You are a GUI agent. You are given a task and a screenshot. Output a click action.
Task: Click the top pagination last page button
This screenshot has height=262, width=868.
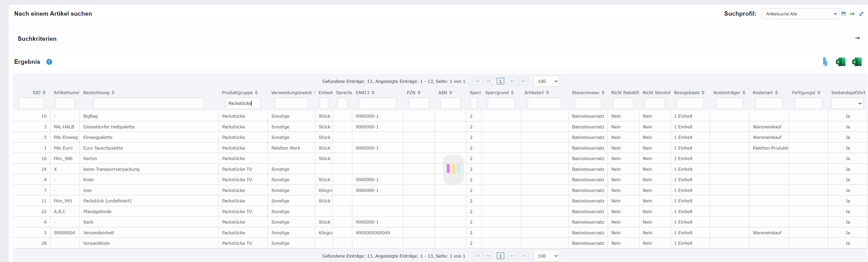[x=524, y=81]
